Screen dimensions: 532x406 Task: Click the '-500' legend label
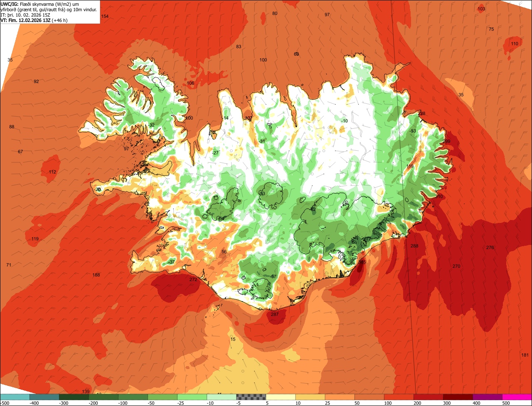tap(5, 403)
